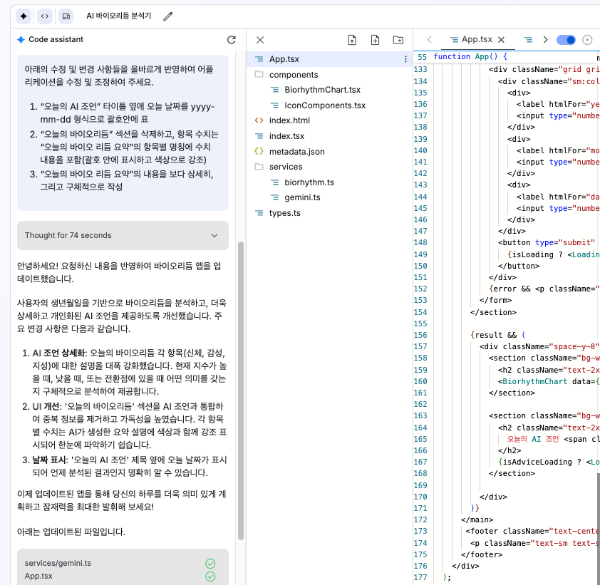
Task: Open device preview icon in header
Action: [x=66, y=16]
